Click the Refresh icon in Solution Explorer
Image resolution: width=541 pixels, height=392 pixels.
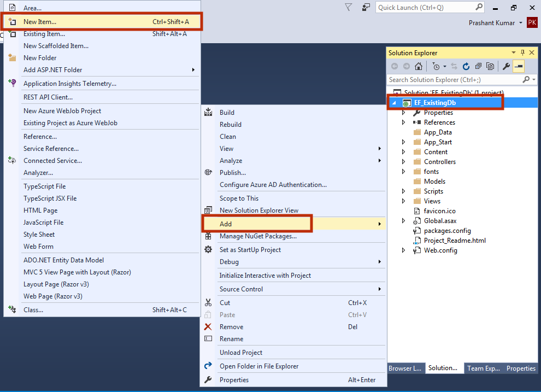pos(466,66)
